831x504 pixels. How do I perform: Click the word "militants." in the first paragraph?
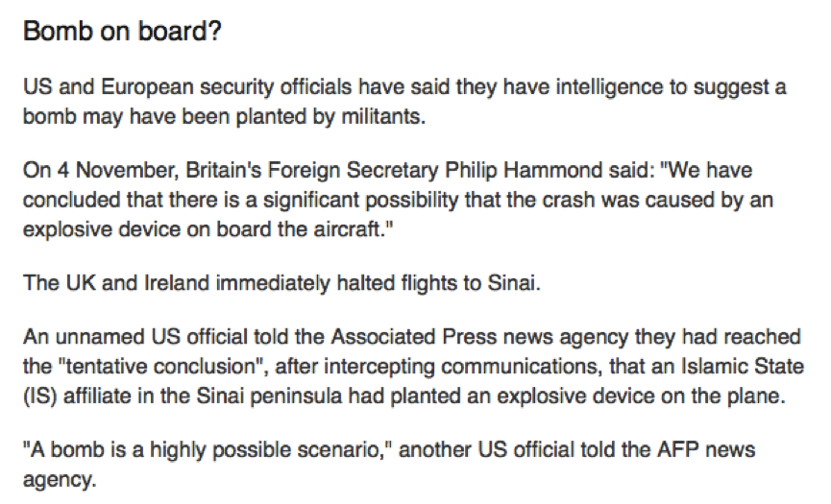(x=383, y=116)
